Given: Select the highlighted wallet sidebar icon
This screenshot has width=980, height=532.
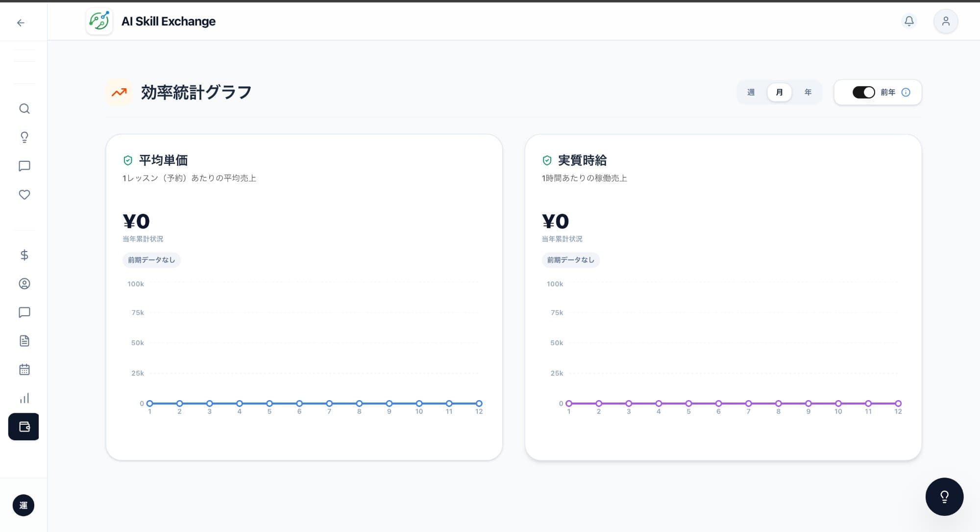Looking at the screenshot, I should pyautogui.click(x=24, y=427).
